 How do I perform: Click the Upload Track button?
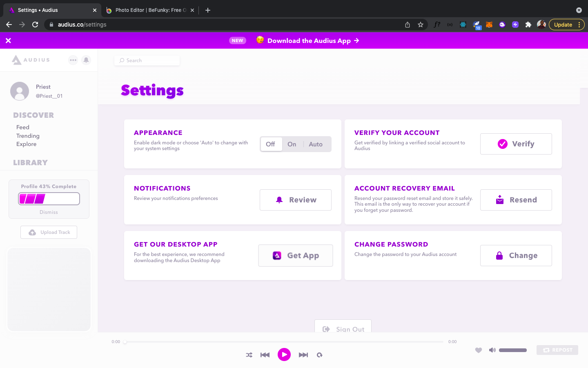coord(49,232)
